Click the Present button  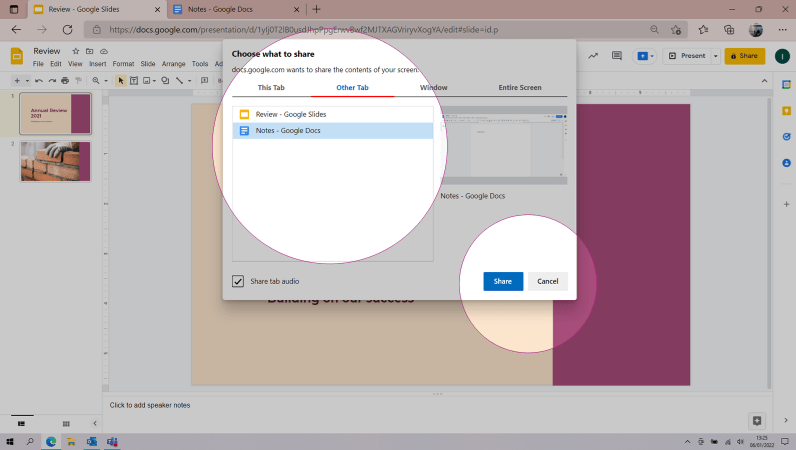coord(687,56)
